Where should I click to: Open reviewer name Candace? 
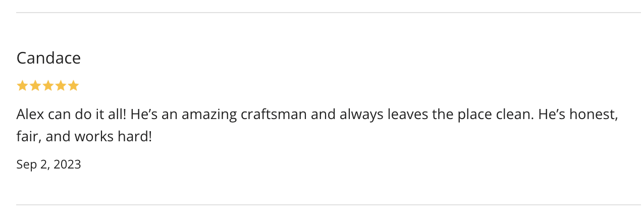click(48, 58)
